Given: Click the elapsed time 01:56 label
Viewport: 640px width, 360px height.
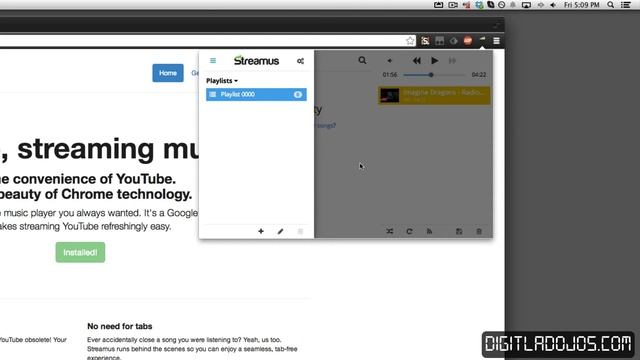Looking at the screenshot, I should tap(390, 75).
